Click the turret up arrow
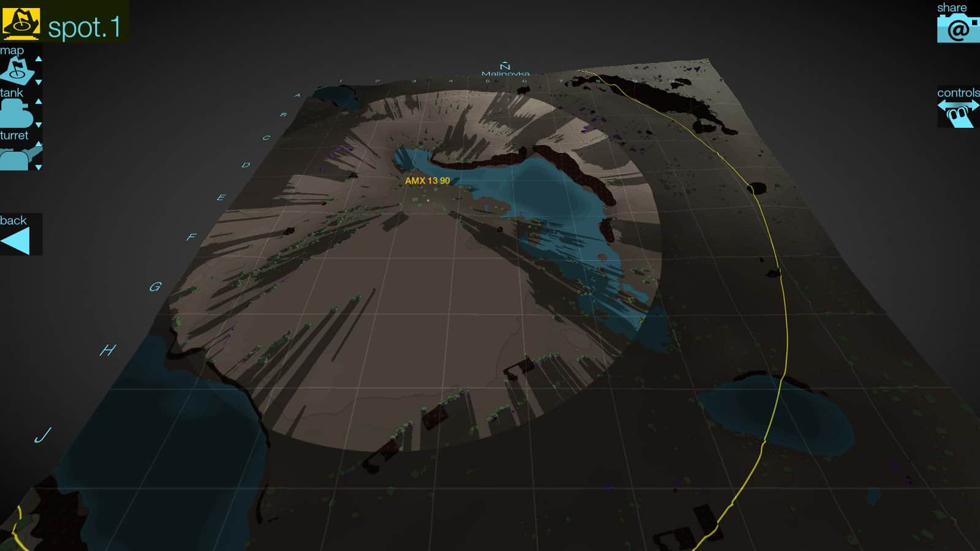The width and height of the screenshot is (980, 551). pos(39,144)
